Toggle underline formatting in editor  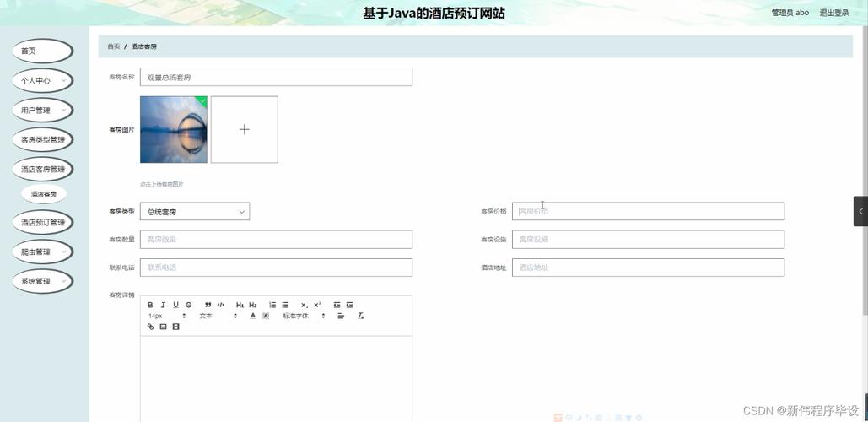tap(176, 305)
